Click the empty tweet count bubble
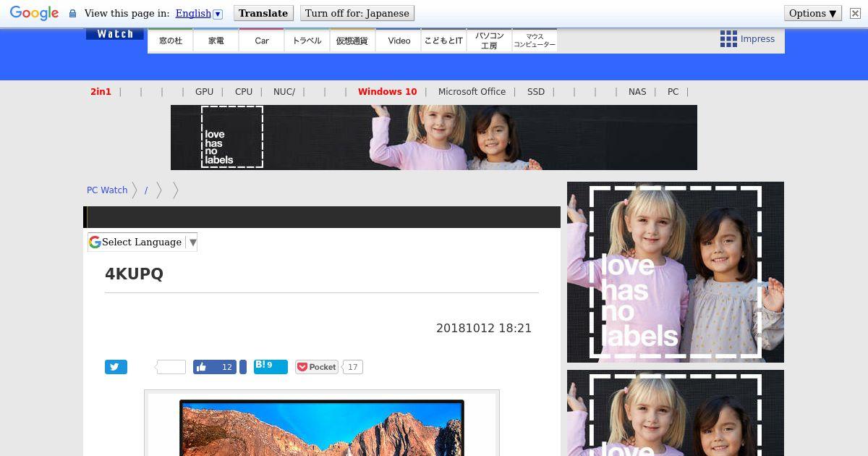This screenshot has height=456, width=868. (171, 367)
